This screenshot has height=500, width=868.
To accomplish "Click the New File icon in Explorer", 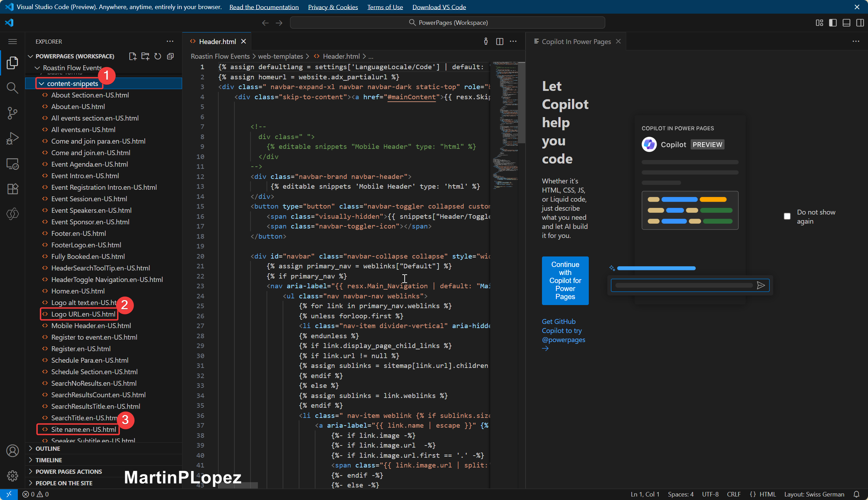I will (x=132, y=56).
